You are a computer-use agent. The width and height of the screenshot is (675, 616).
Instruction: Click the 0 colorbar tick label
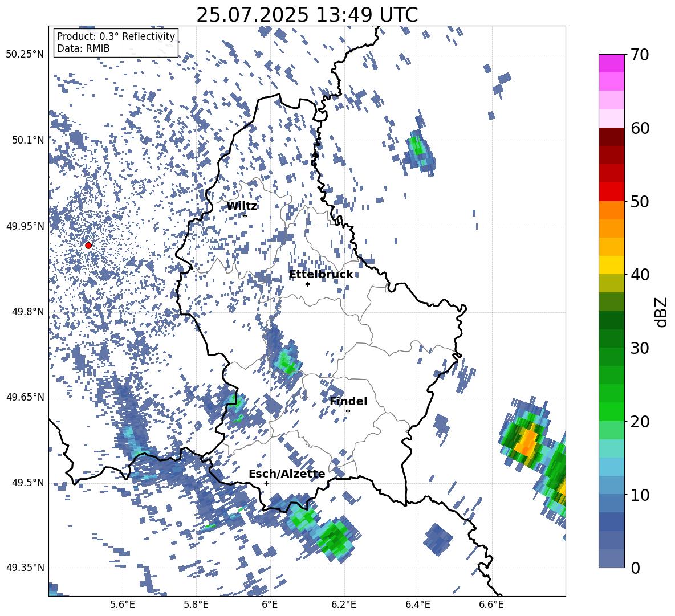(636, 568)
